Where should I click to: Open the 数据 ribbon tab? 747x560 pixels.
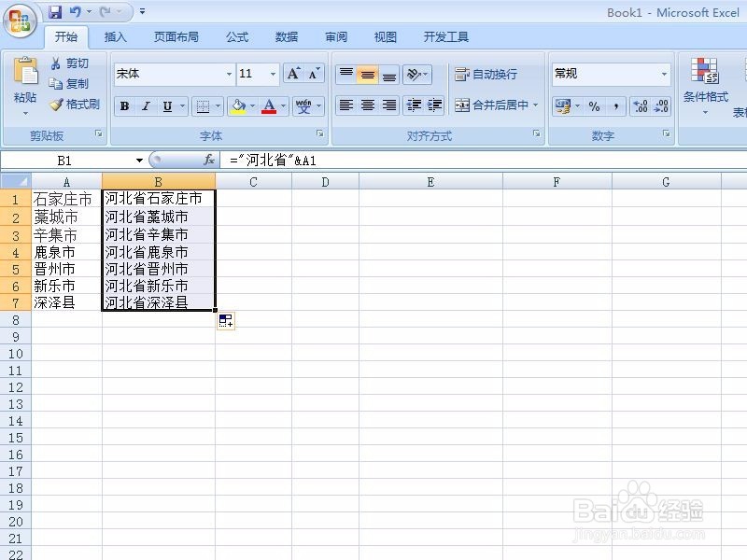point(286,37)
